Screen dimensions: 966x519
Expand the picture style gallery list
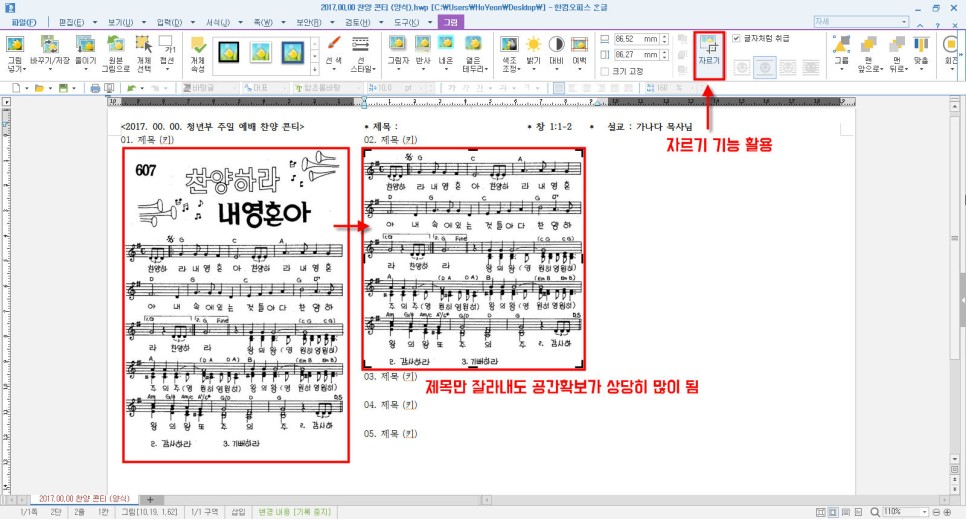(x=315, y=68)
